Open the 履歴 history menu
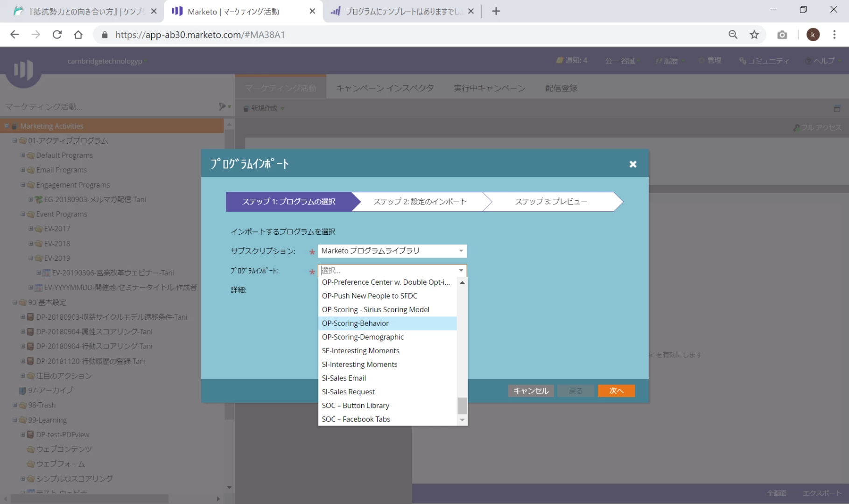 point(670,61)
